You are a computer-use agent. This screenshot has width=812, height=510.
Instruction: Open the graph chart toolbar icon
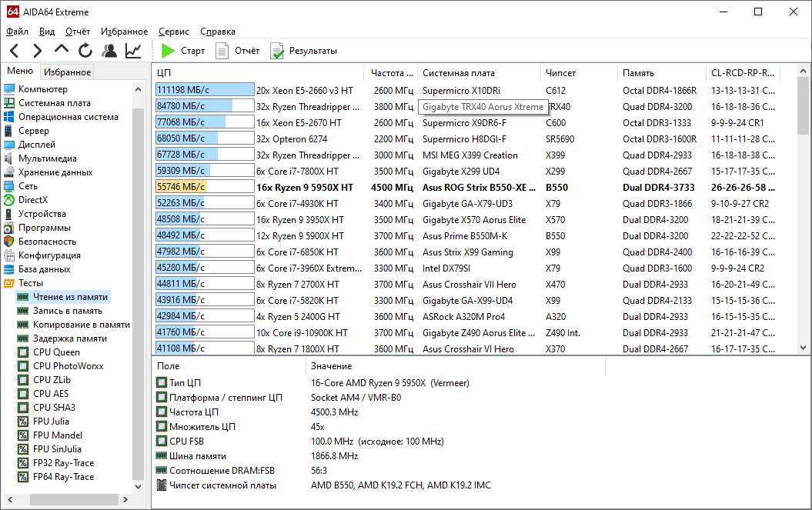[x=133, y=51]
